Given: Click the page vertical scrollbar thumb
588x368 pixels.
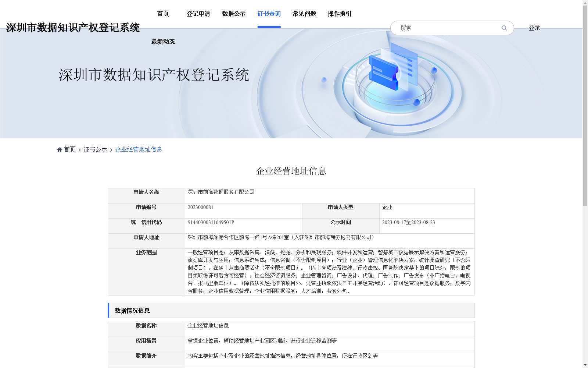Looking at the screenshot, I should click(x=585, y=106).
